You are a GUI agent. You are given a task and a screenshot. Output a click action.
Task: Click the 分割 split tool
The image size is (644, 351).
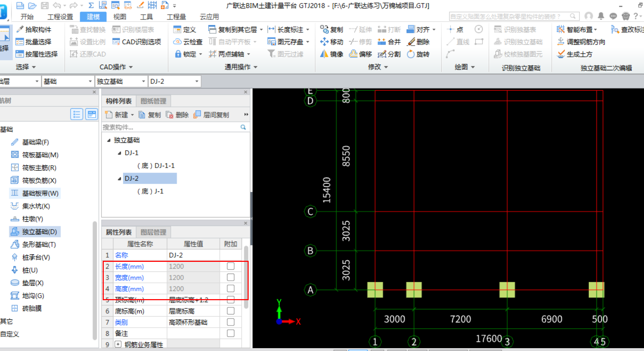389,54
